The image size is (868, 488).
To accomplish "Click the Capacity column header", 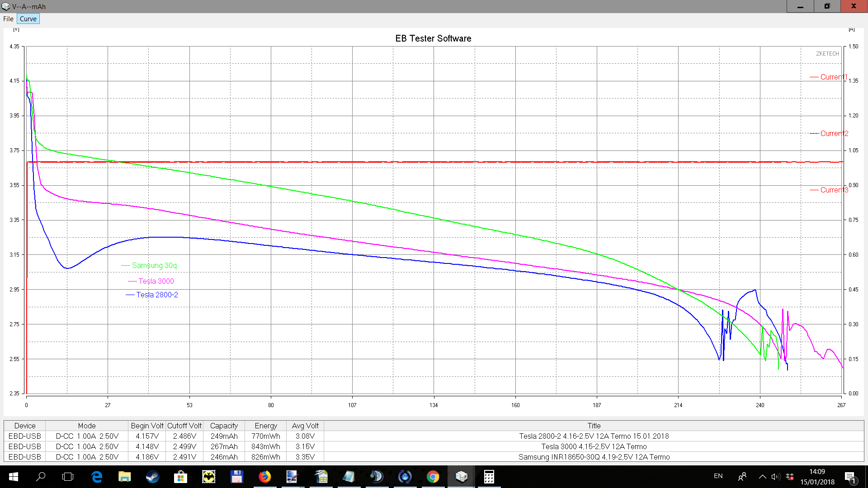I will (x=224, y=426).
